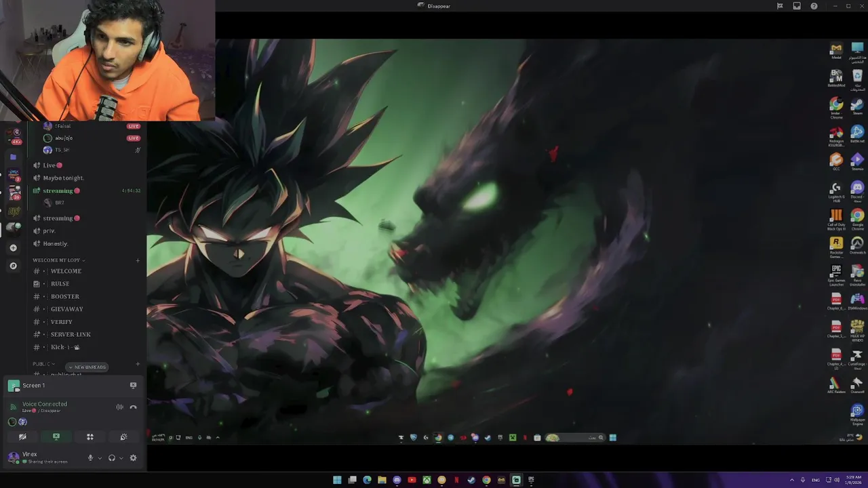The height and width of the screenshot is (488, 868).
Task: Open Overwatch icon on shared desktop
Action: click(x=857, y=245)
